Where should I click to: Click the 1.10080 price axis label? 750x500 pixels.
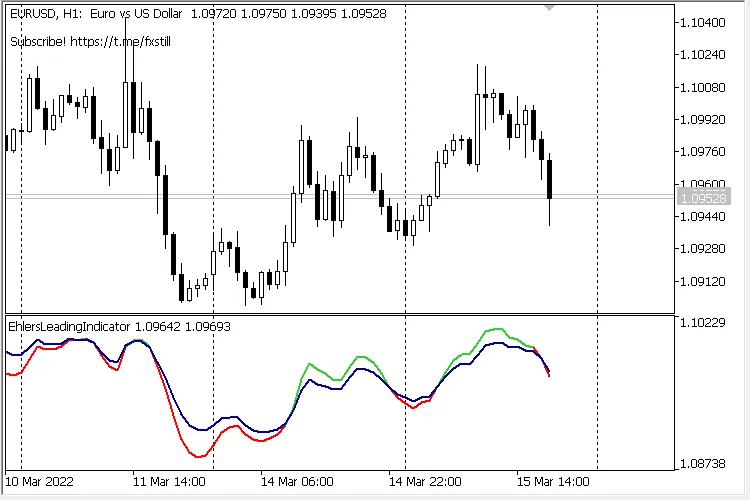tap(701, 87)
